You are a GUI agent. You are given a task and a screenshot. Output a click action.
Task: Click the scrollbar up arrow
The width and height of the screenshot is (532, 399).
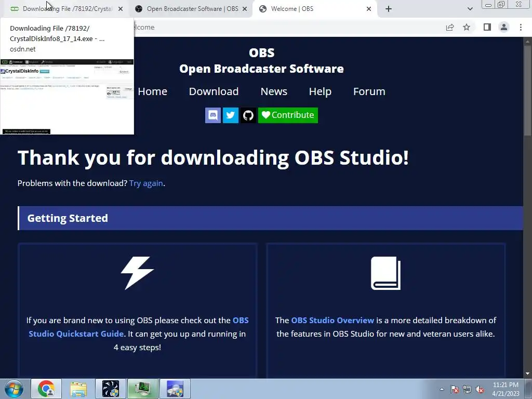527,42
